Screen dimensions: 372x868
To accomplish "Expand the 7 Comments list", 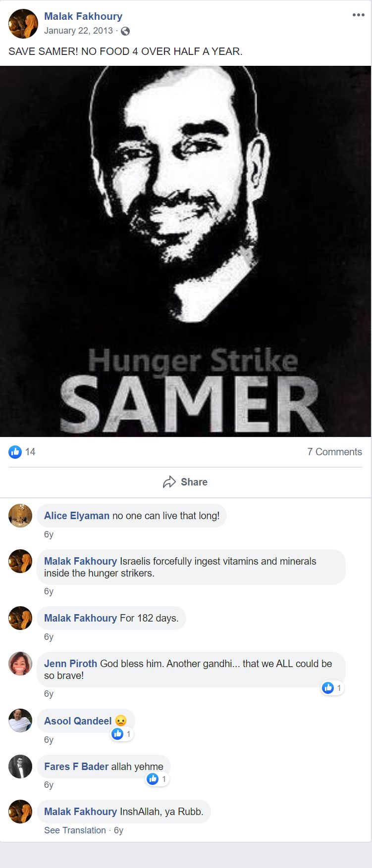I will click(334, 452).
